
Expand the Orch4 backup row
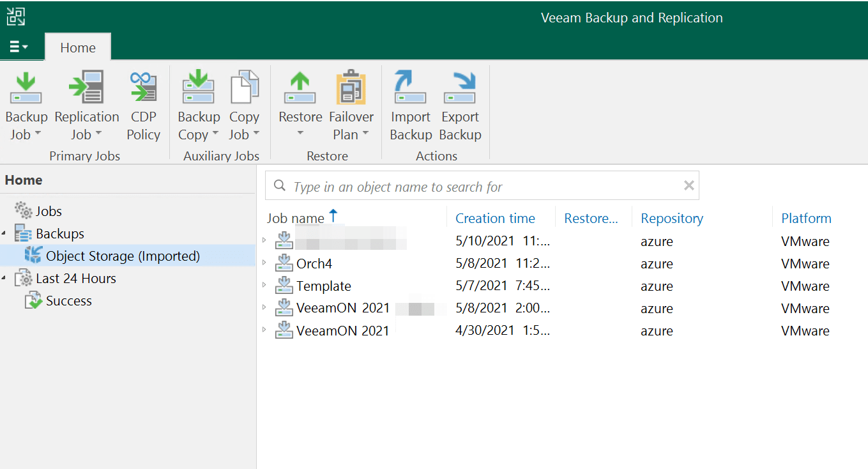pos(264,264)
